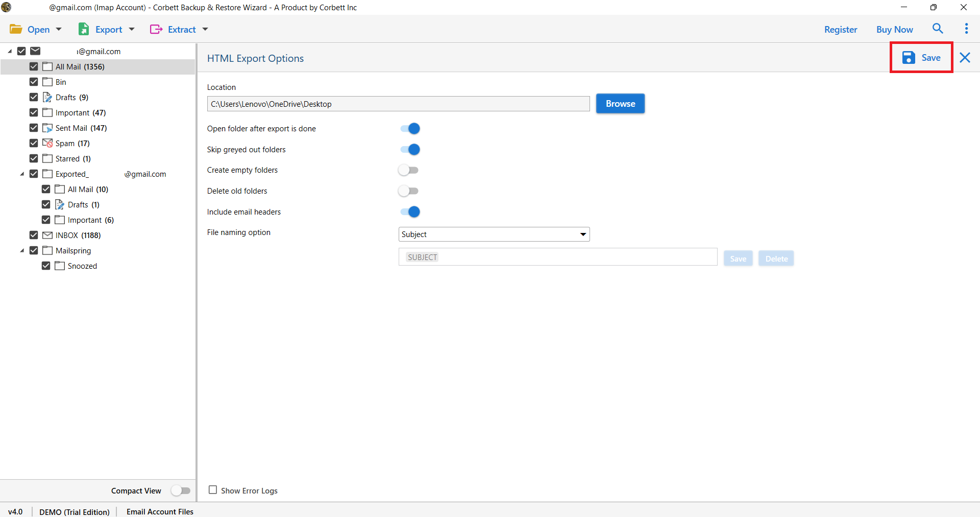Click the Register link
The image size is (980, 517).
coord(841,30)
